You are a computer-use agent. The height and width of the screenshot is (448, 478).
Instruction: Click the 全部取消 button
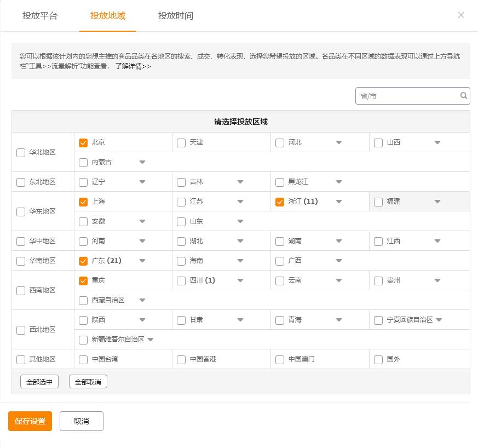pos(88,381)
